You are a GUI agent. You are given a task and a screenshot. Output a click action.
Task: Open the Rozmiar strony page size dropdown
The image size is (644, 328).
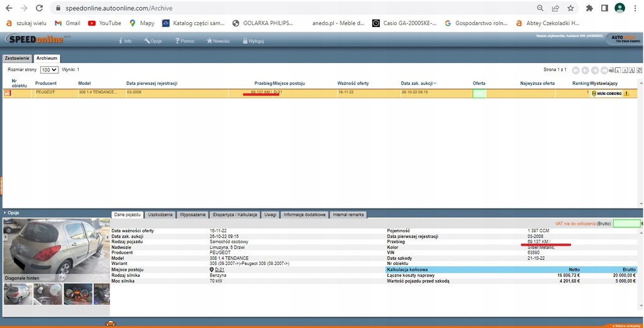49,70
